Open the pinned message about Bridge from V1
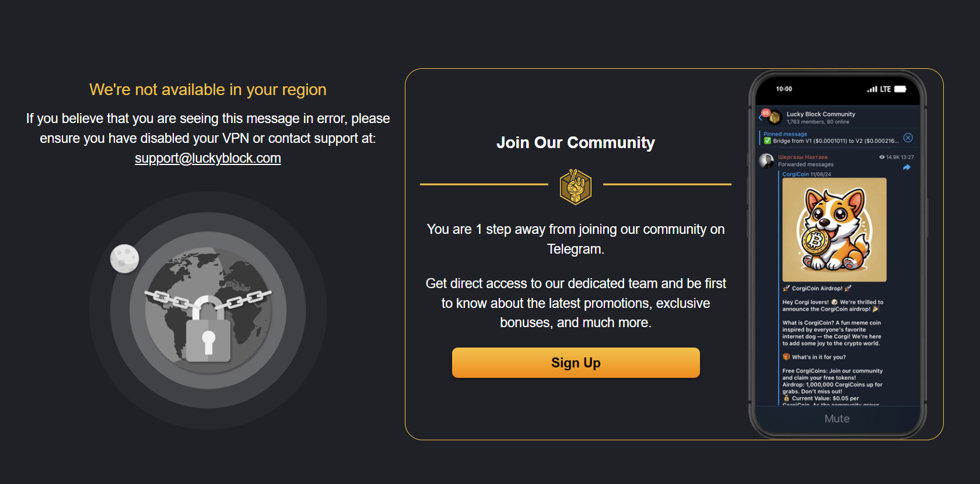The image size is (980, 484). tap(831, 138)
